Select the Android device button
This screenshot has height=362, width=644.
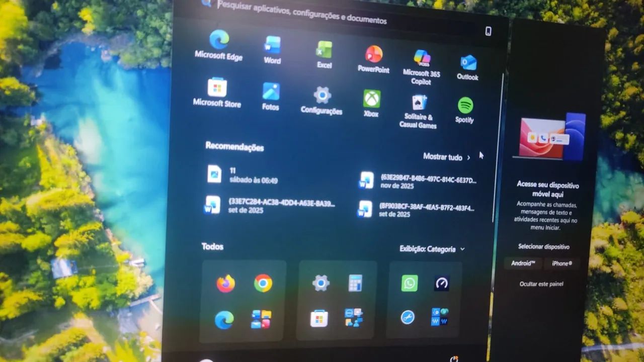(523, 263)
